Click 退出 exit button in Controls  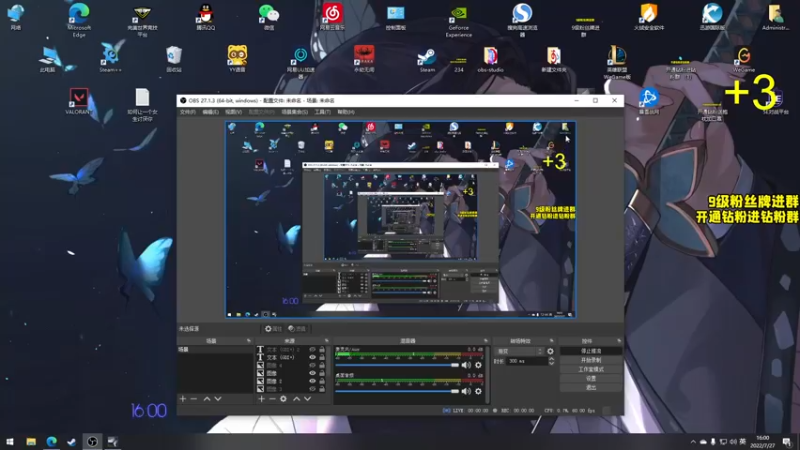tap(591, 388)
